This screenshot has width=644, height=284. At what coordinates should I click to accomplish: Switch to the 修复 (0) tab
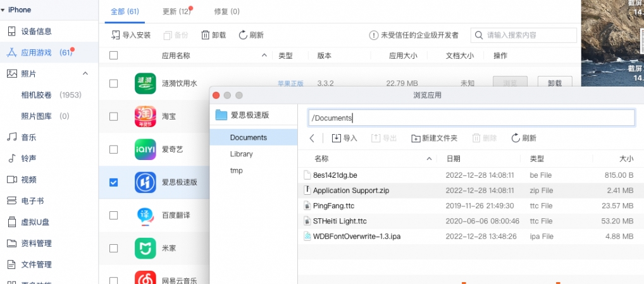226,11
